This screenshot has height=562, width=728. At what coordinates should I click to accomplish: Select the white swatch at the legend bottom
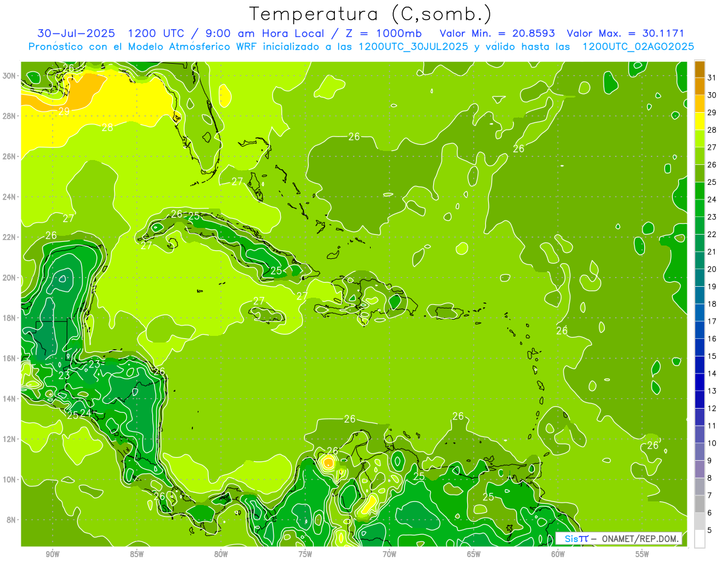pyautogui.click(x=699, y=538)
